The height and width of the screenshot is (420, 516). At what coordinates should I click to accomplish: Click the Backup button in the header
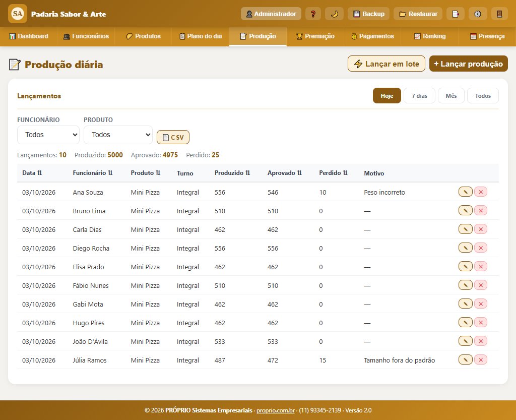(x=368, y=14)
